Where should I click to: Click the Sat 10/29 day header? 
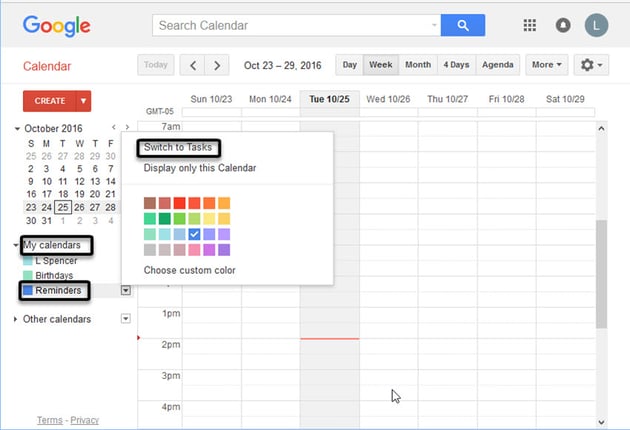coord(565,99)
